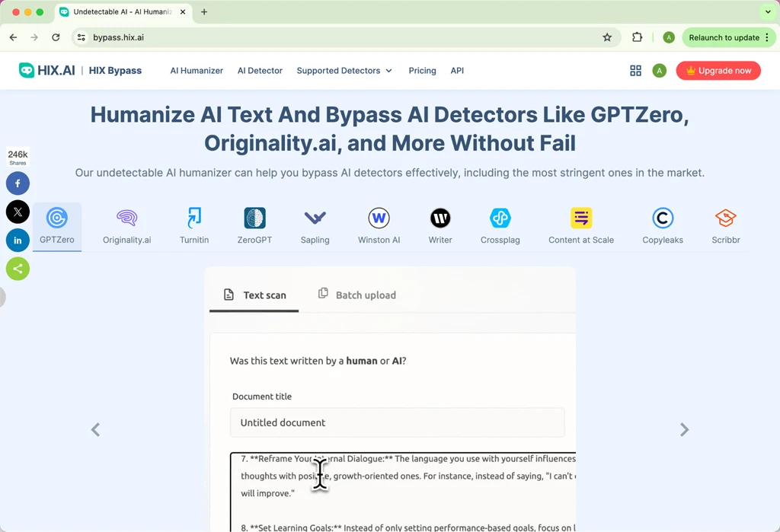Open the apps grid icon in the header
780x532 pixels.
[x=635, y=70]
